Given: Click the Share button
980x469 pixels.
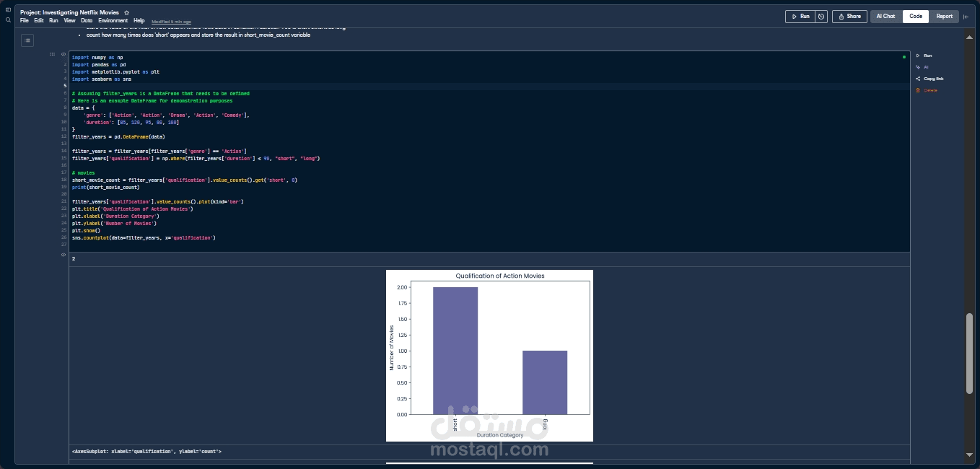Looking at the screenshot, I should pyautogui.click(x=849, y=16).
